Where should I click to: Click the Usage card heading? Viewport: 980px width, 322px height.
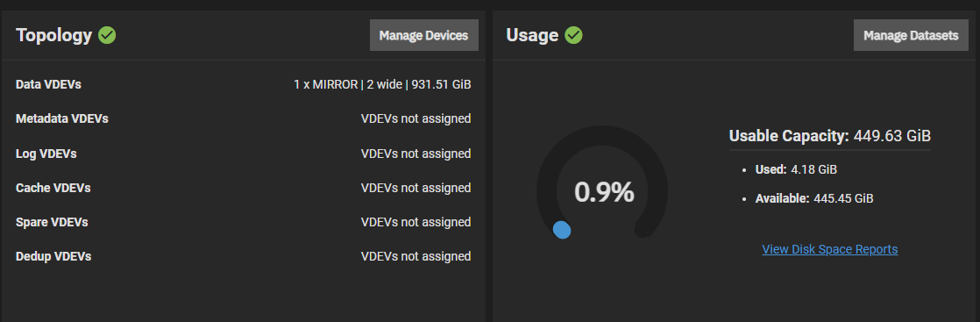pyautogui.click(x=532, y=35)
